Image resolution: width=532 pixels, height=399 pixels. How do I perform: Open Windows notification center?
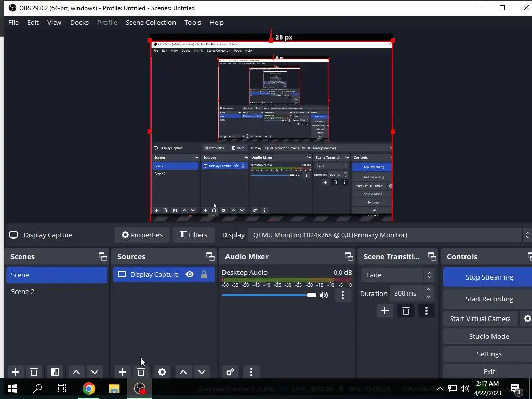coord(515,389)
